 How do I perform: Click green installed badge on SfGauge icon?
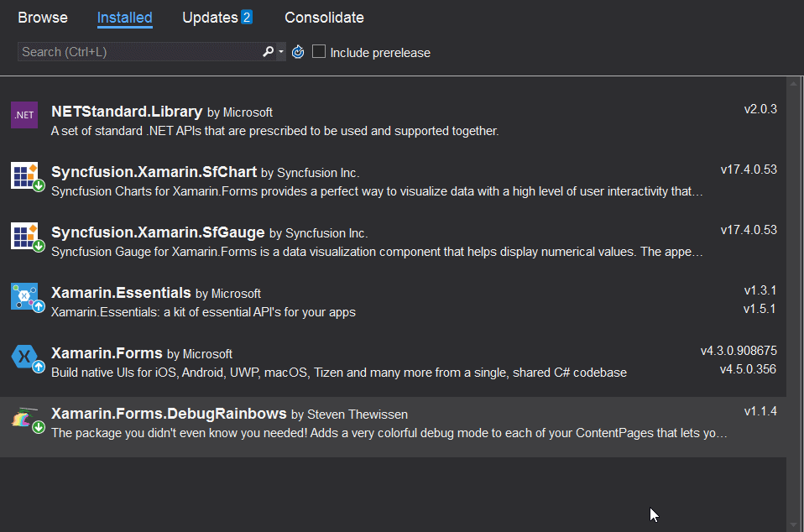point(39,246)
